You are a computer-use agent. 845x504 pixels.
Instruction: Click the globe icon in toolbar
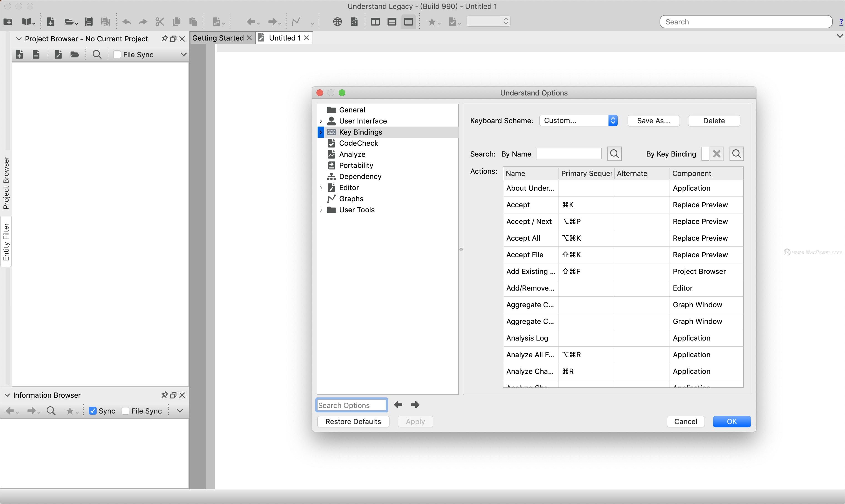pyautogui.click(x=337, y=22)
